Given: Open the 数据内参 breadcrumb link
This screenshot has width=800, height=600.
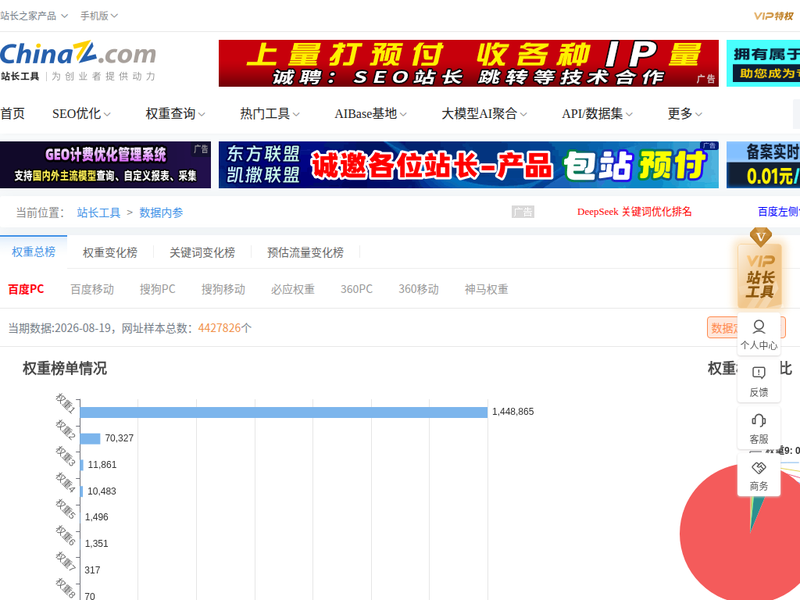Looking at the screenshot, I should pos(161,212).
